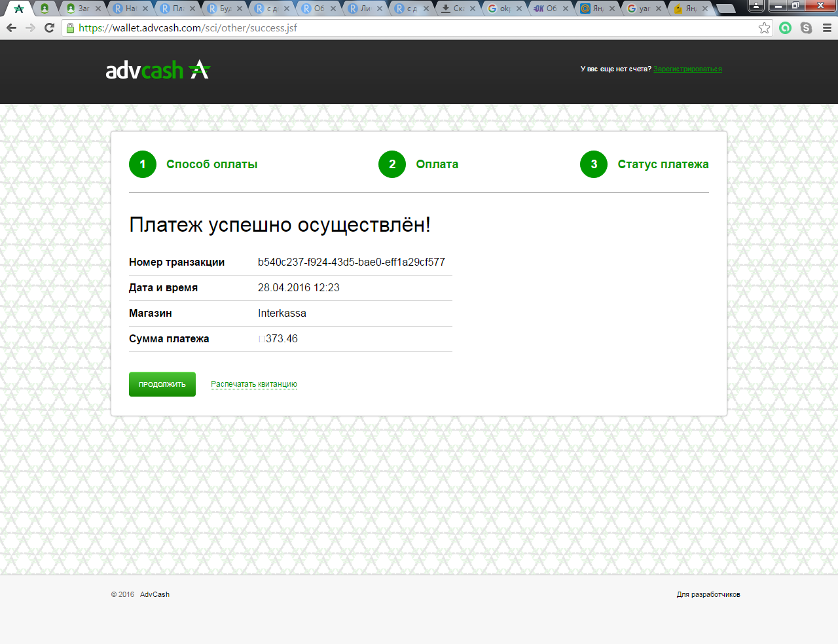
Task: Click the AdvCash footer link
Action: (155, 594)
